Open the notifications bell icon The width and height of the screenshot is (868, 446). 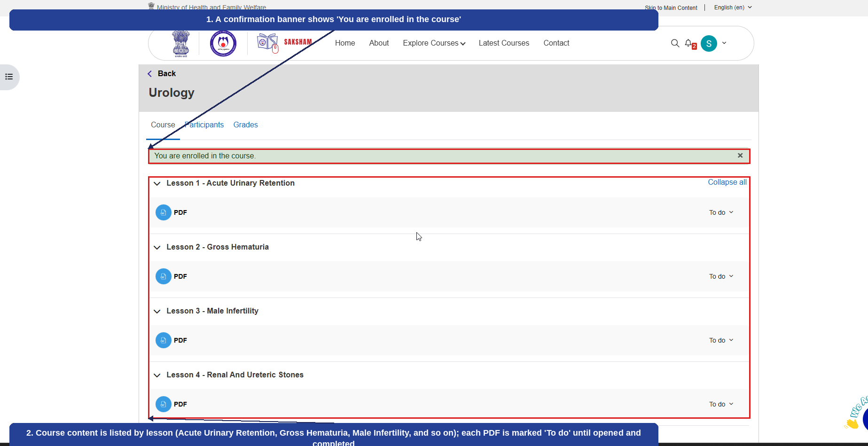[x=689, y=43]
